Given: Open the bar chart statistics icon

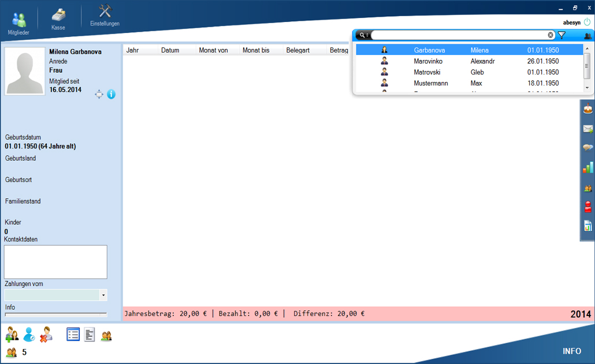Looking at the screenshot, I should click(x=588, y=168).
